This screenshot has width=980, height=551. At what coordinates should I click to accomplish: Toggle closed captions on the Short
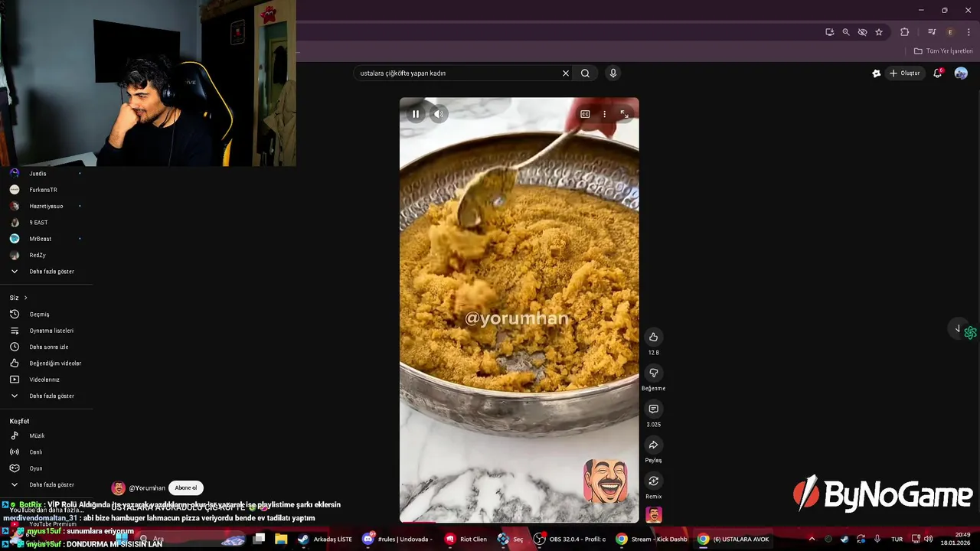tap(585, 114)
